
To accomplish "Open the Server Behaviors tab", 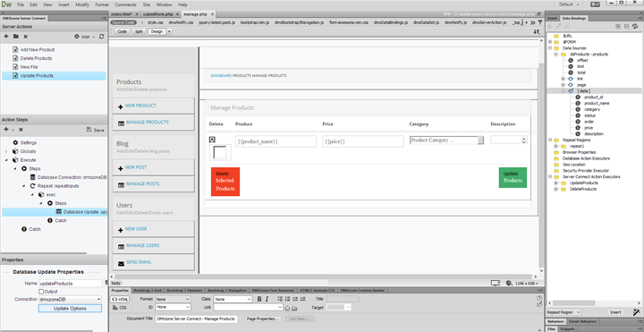I will 583,321.
